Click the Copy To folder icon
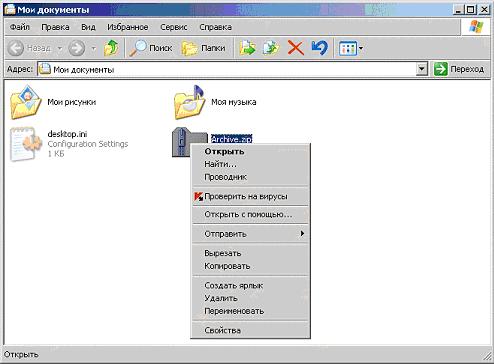Image resolution: width=494 pixels, height=364 pixels. 271,48
